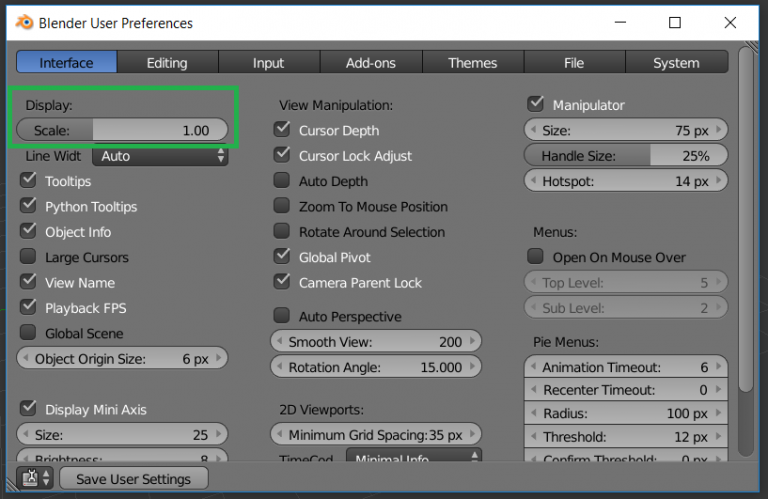Viewport: 768px width, 499px height.
Task: Decrease Threshold with left arrow
Action: tap(533, 436)
